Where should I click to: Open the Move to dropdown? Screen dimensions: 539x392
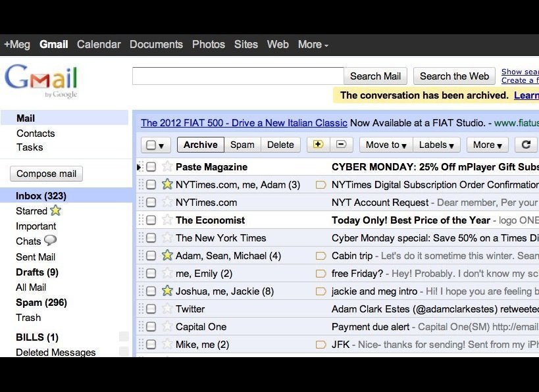pos(386,145)
